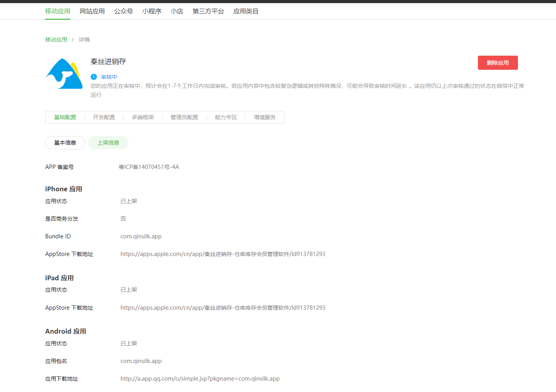Go to the 小程序 tab
The image size is (556, 392).
coord(152,11)
